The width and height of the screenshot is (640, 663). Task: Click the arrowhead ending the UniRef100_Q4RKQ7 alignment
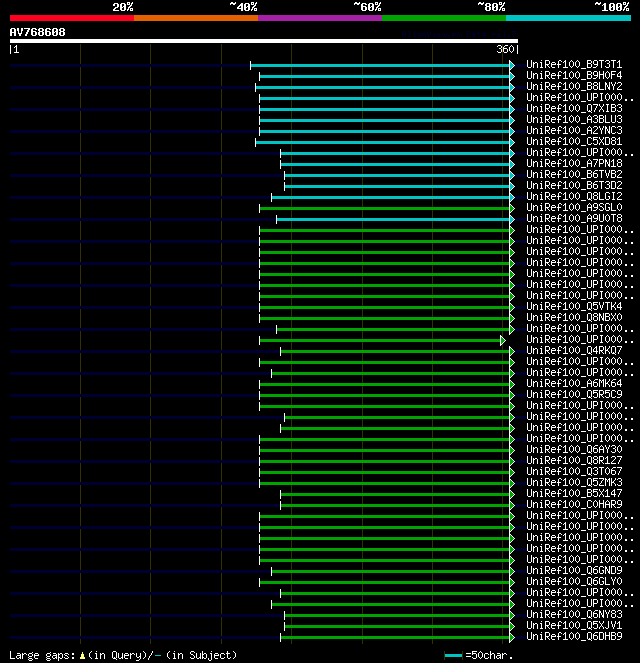[512, 351]
